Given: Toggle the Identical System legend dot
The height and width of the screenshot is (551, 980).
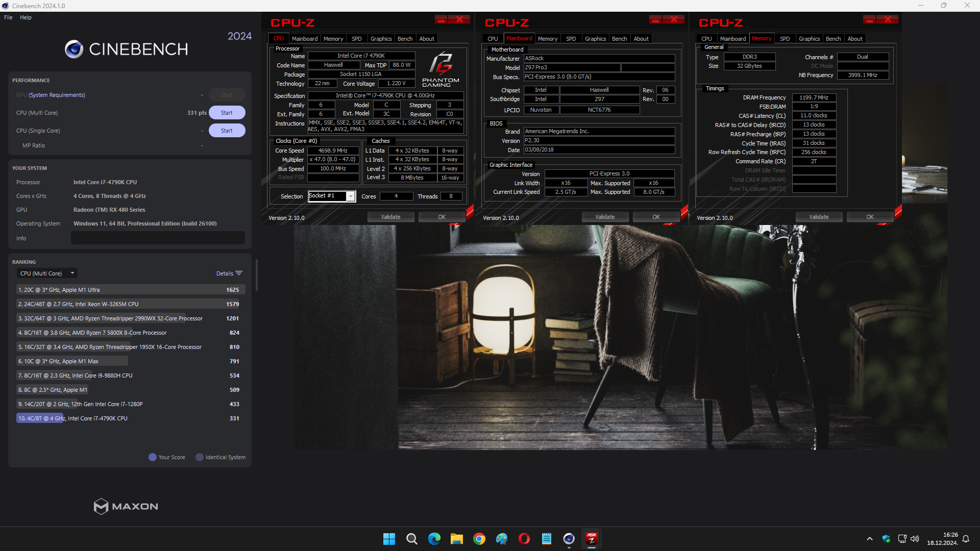Looking at the screenshot, I should click(200, 457).
